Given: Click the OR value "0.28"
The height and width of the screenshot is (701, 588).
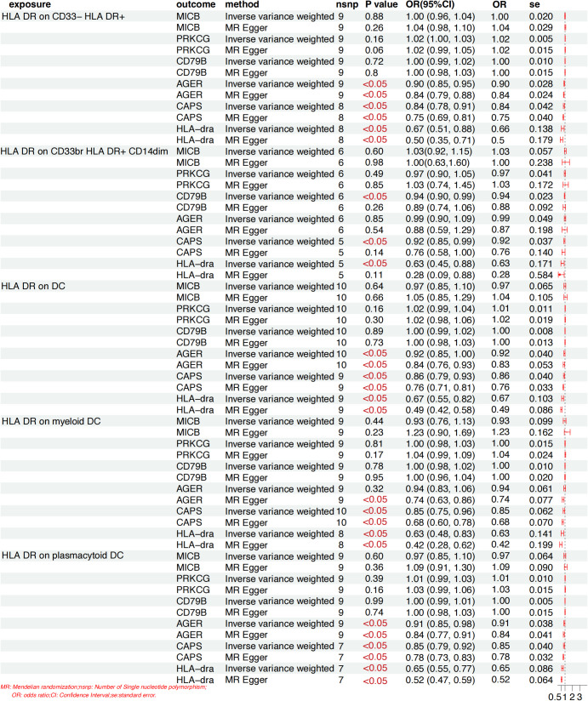Looking at the screenshot, I should [500, 275].
